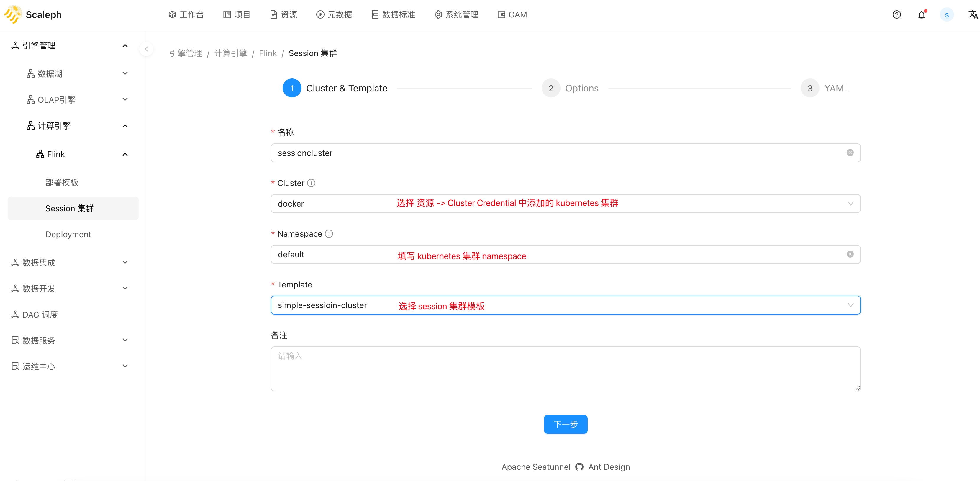This screenshot has height=481, width=980.
Task: Click the 下一步 button
Action: point(565,424)
